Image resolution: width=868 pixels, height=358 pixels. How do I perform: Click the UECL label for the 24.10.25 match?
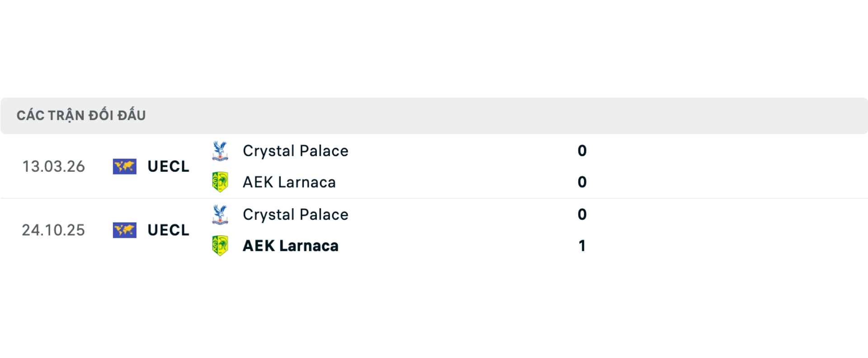168,231
